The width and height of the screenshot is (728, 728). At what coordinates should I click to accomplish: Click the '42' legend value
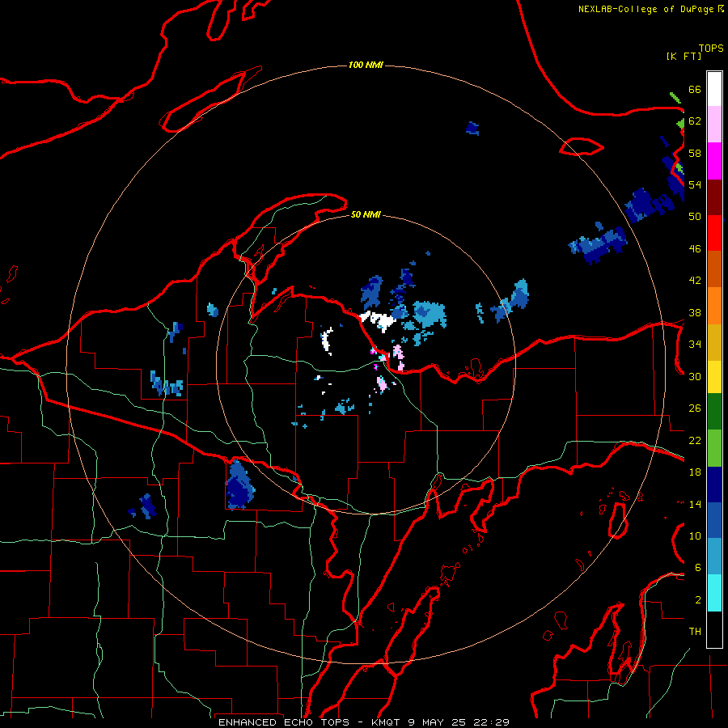695,281
